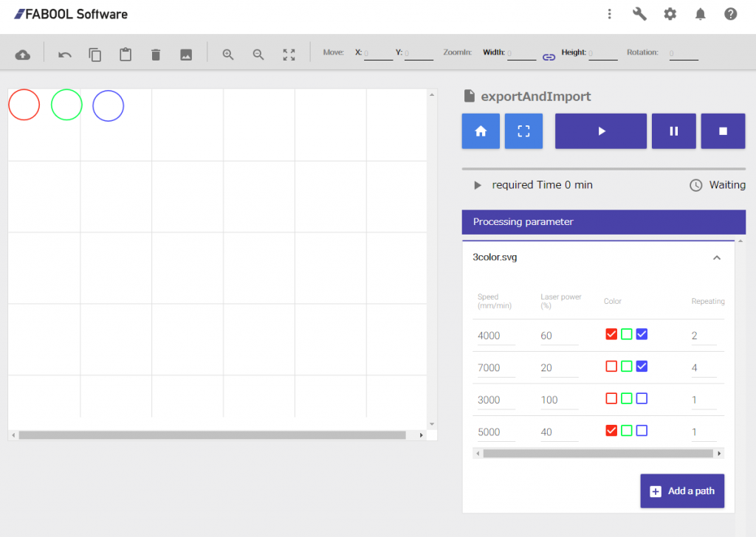756x537 pixels.
Task: Click the Add a path button
Action: pyautogui.click(x=681, y=491)
